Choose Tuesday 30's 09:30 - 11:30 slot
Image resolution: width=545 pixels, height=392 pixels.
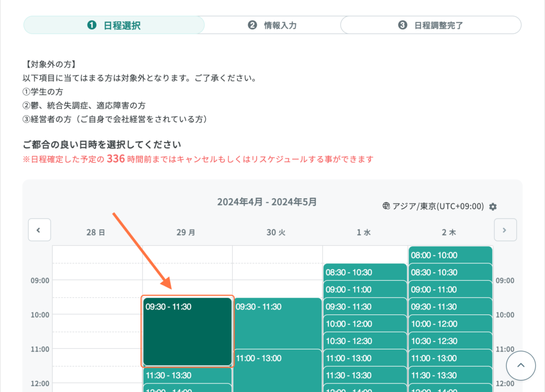tap(277, 322)
